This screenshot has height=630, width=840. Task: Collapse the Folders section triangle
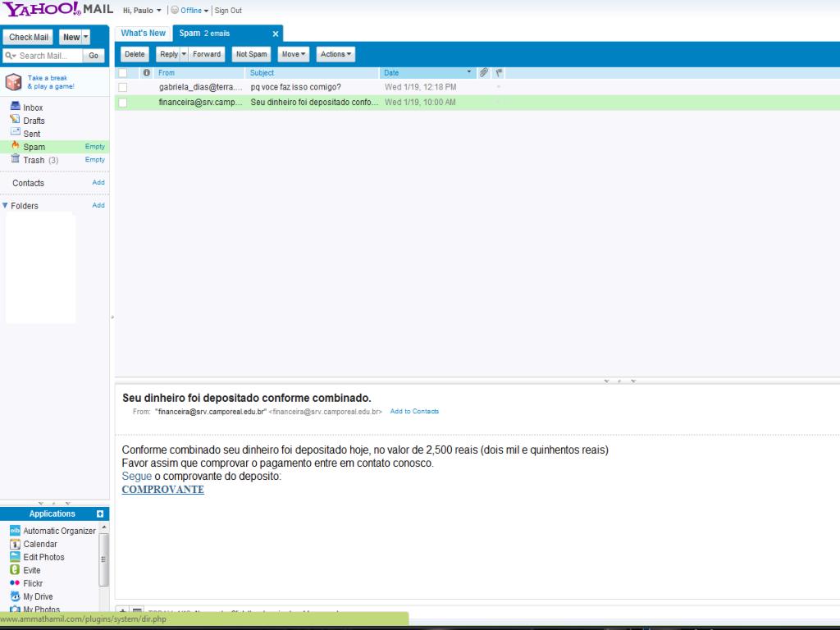click(x=5, y=205)
